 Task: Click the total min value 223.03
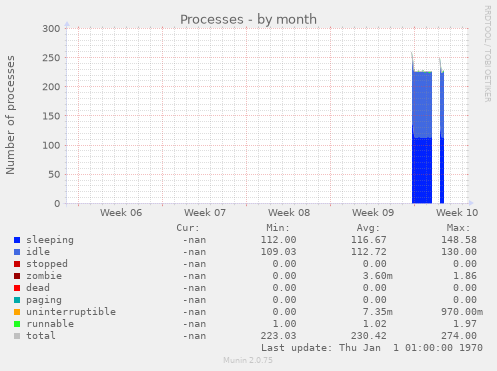pyautogui.click(x=278, y=336)
